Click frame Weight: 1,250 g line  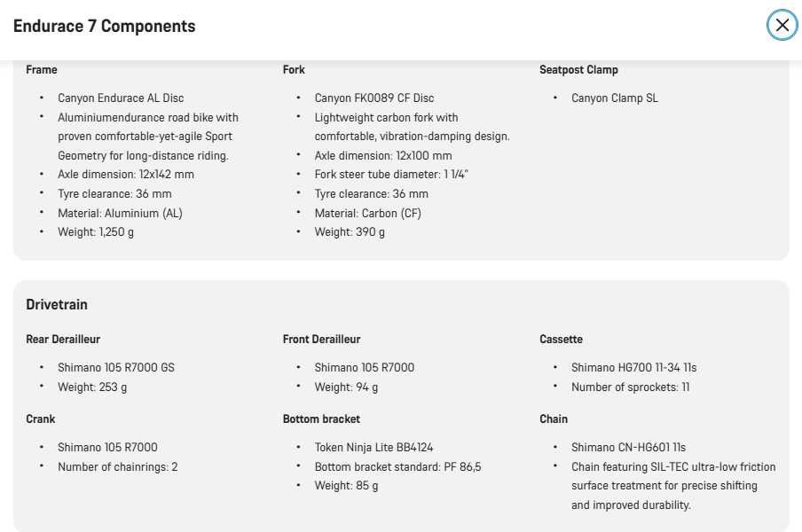pos(96,232)
